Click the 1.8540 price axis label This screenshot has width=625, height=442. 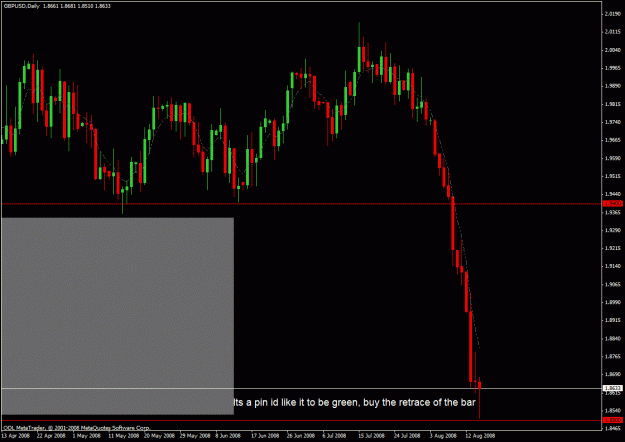pos(611,411)
